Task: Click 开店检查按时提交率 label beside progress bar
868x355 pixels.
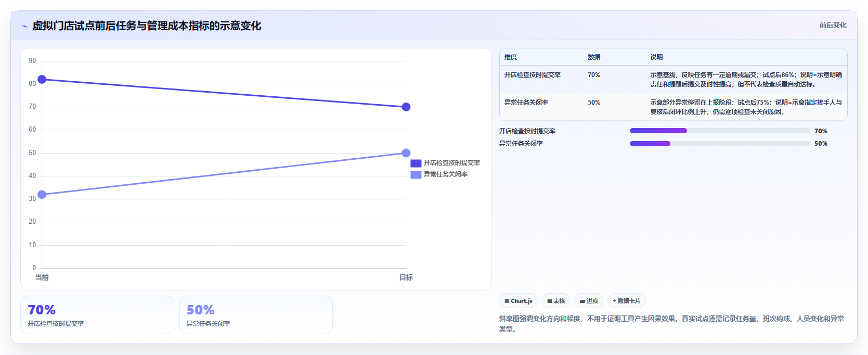Action: [x=527, y=131]
